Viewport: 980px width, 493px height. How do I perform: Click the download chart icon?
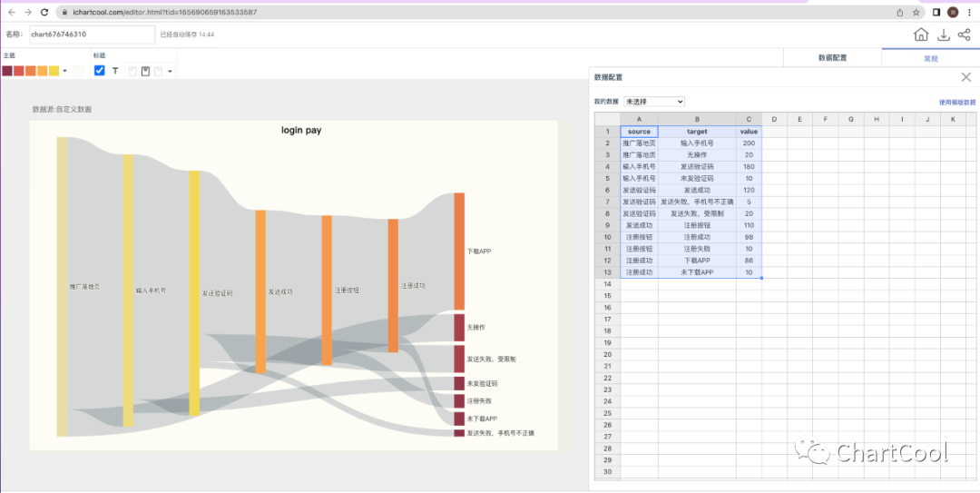tap(943, 35)
